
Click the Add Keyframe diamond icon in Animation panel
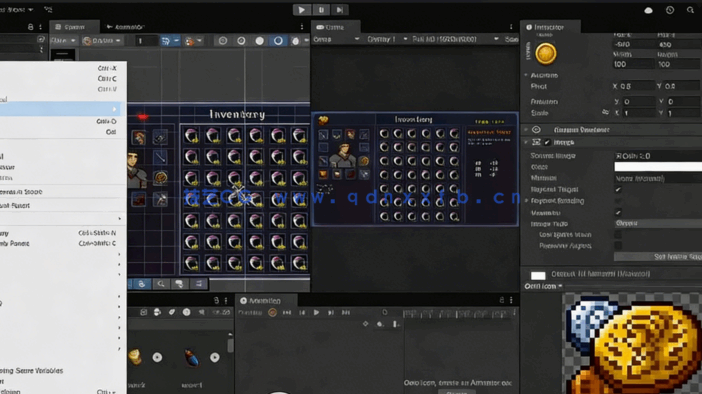[366, 324]
